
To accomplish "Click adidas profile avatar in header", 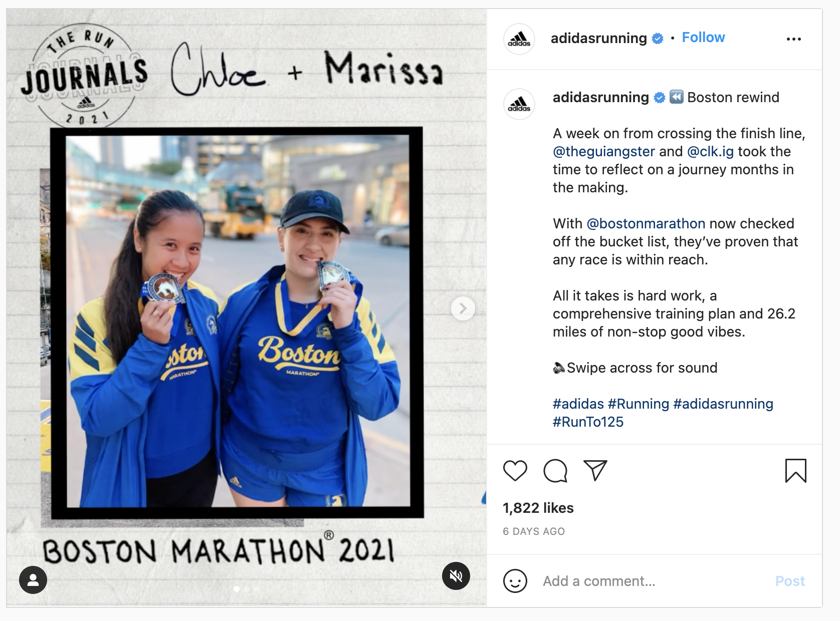I will point(519,39).
